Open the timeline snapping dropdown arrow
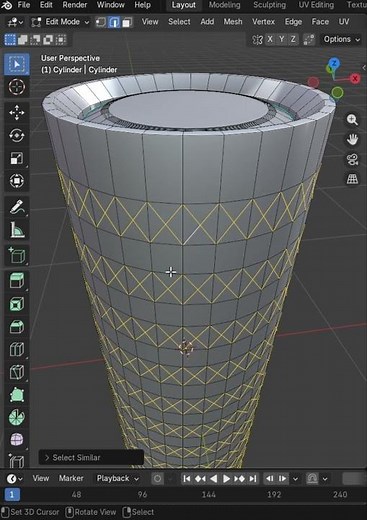 coord(325,479)
